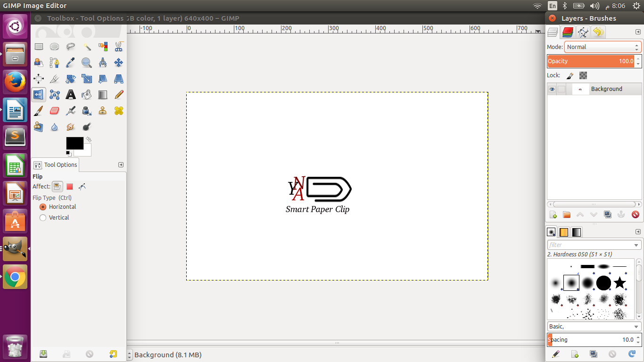644x362 pixels.
Task: Select the Blend gradient tool
Action: 103,95
